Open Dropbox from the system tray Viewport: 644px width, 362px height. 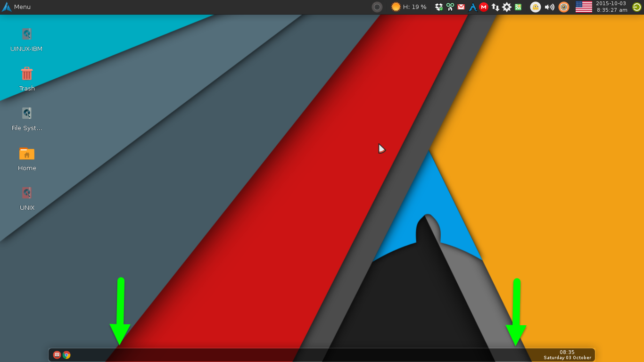(x=438, y=7)
